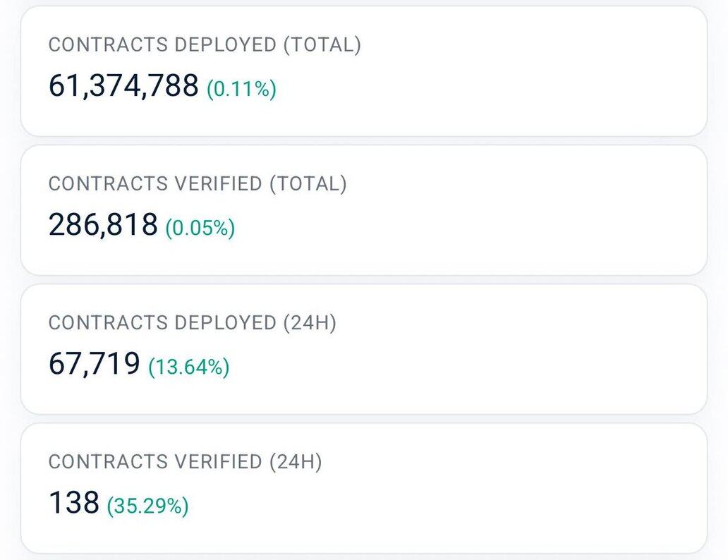This screenshot has width=728, height=560.
Task: Click the 'CONTRACTS DEPLOYED (TOTAL)' heading
Action: click(205, 45)
